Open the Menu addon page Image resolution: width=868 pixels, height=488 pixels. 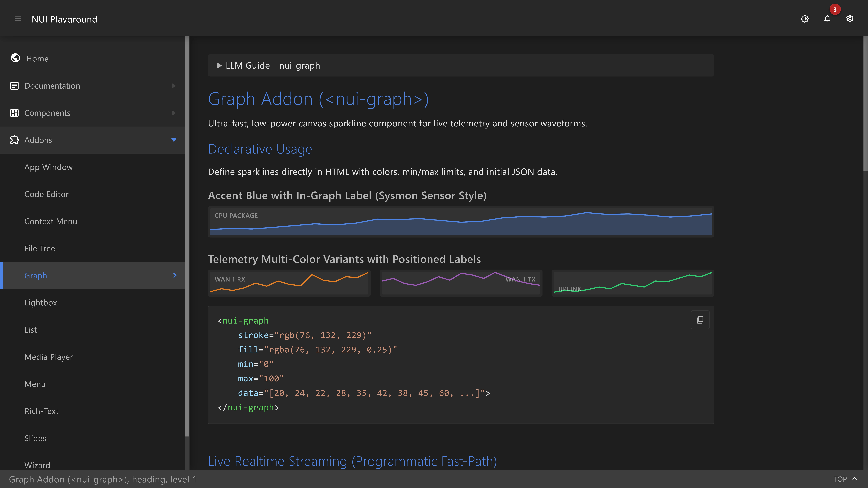pos(92,384)
